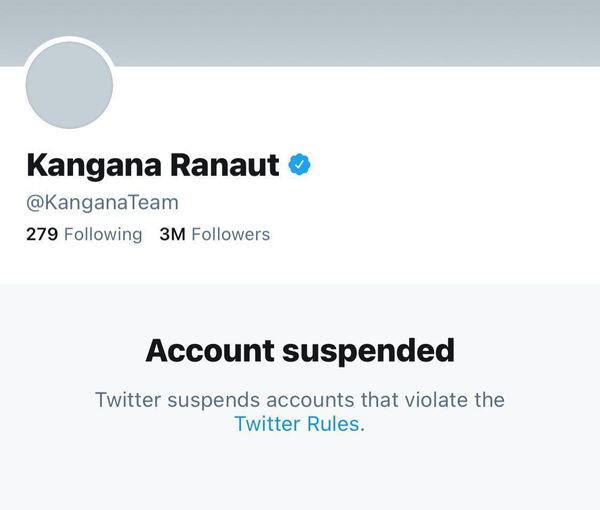This screenshot has width=600, height=510.
Task: Open the Twitter Rules link
Action: click(297, 423)
